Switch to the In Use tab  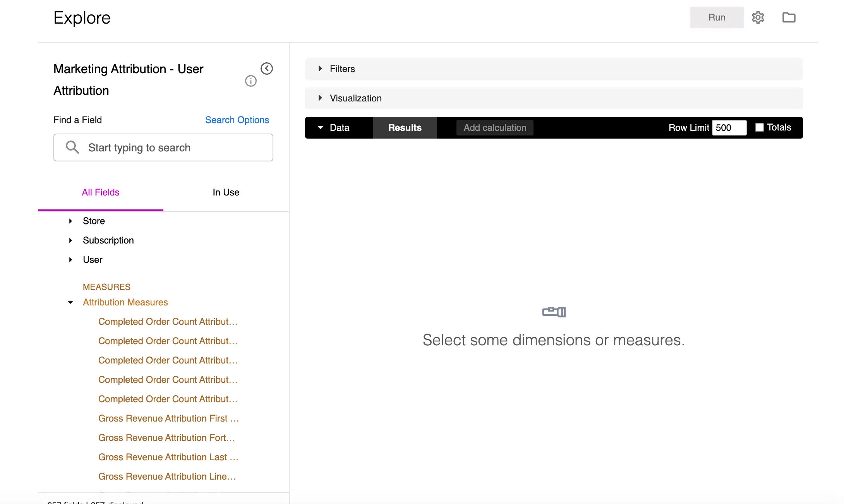pyautogui.click(x=226, y=192)
